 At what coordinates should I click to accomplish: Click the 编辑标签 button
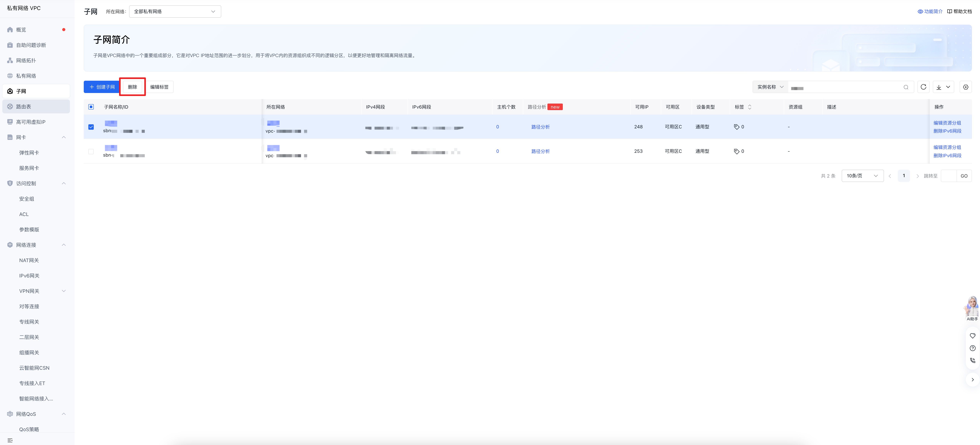coord(159,87)
